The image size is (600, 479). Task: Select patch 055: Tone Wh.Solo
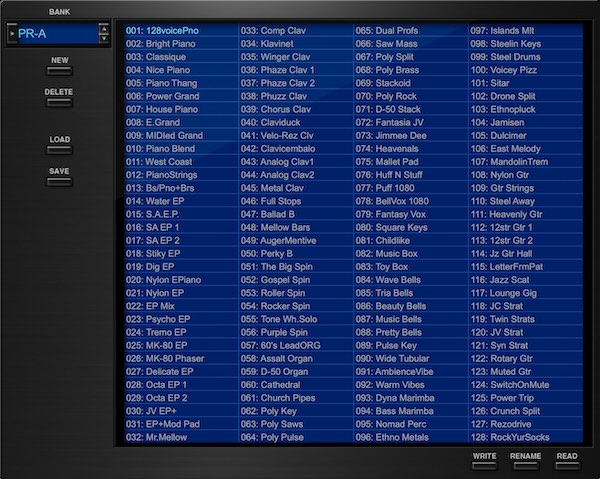click(x=296, y=319)
